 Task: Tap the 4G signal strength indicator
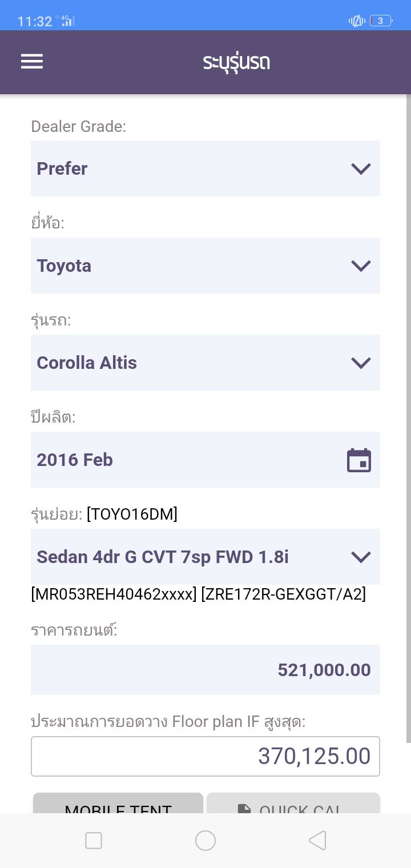click(67, 21)
